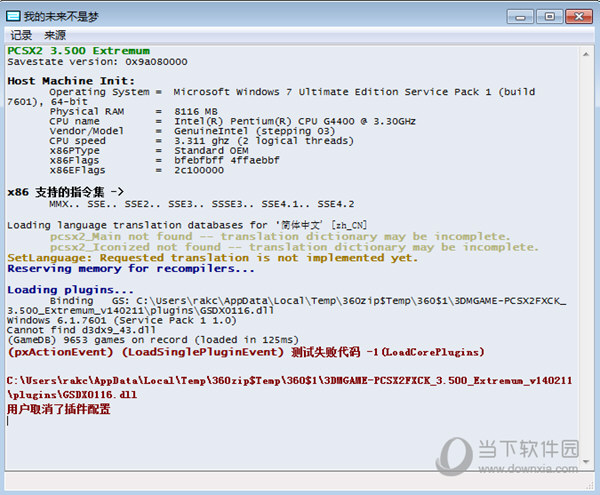Image resolution: width=600 pixels, height=495 pixels.
Task: Click the Loading plugins heading
Action: [58, 289]
